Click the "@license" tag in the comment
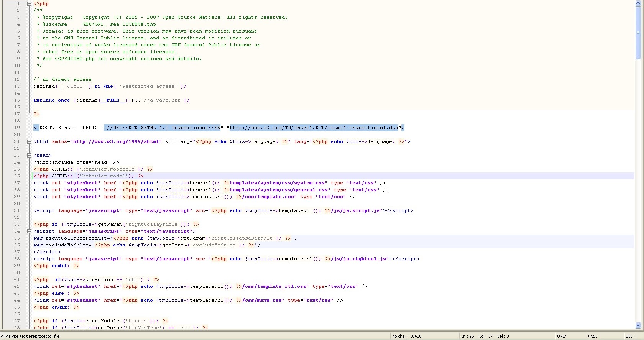Screen dimensions: 644x340 pos(54,24)
